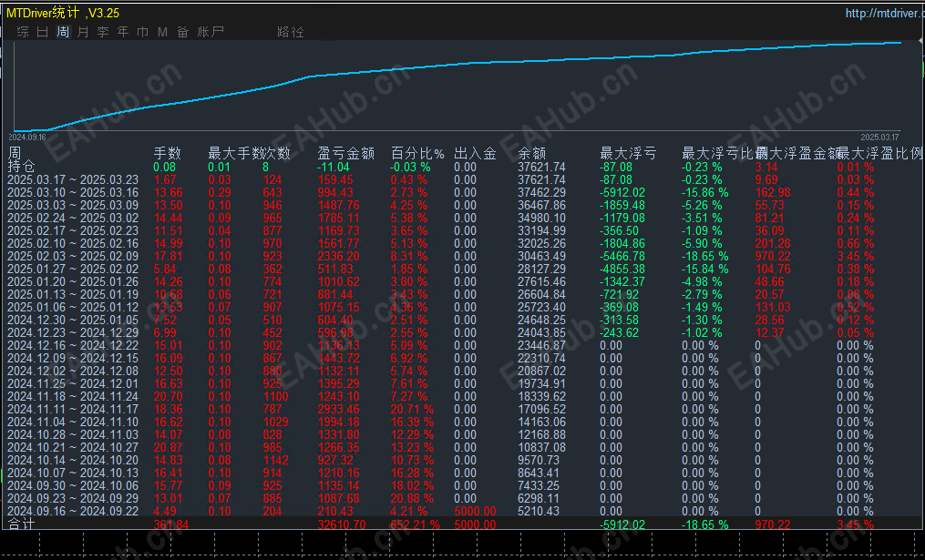Image resolution: width=925 pixels, height=560 pixels.
Task: Select week row 2024.10.14 ~ 2024.10.20
Action: pyautogui.click(x=73, y=460)
